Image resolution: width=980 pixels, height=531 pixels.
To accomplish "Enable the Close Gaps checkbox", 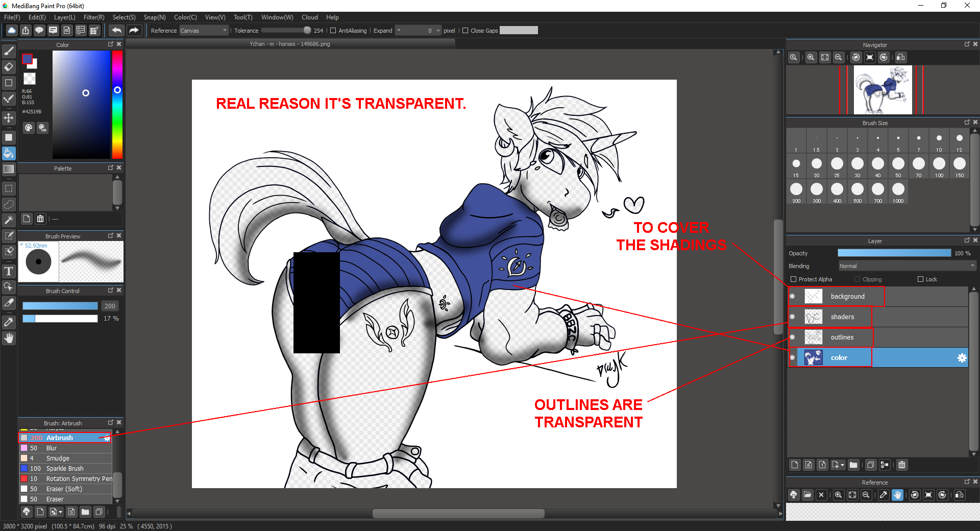I will point(465,31).
